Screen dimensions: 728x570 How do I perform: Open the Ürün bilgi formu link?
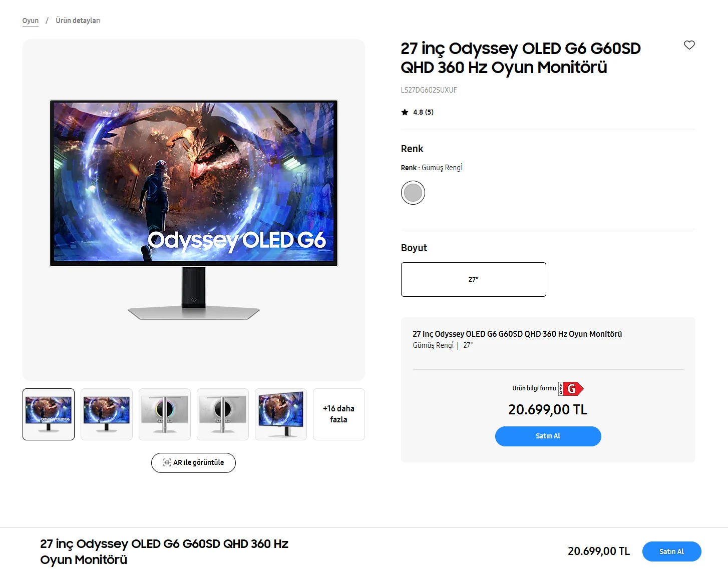[x=534, y=388]
